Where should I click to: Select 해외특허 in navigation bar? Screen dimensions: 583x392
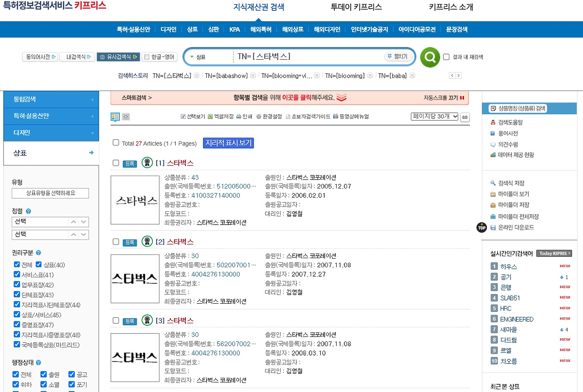261,30
